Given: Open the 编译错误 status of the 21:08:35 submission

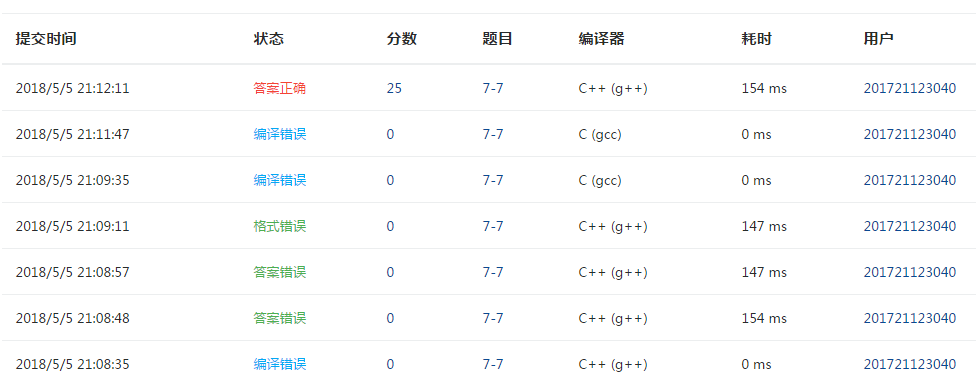Looking at the screenshot, I should coord(279,365).
